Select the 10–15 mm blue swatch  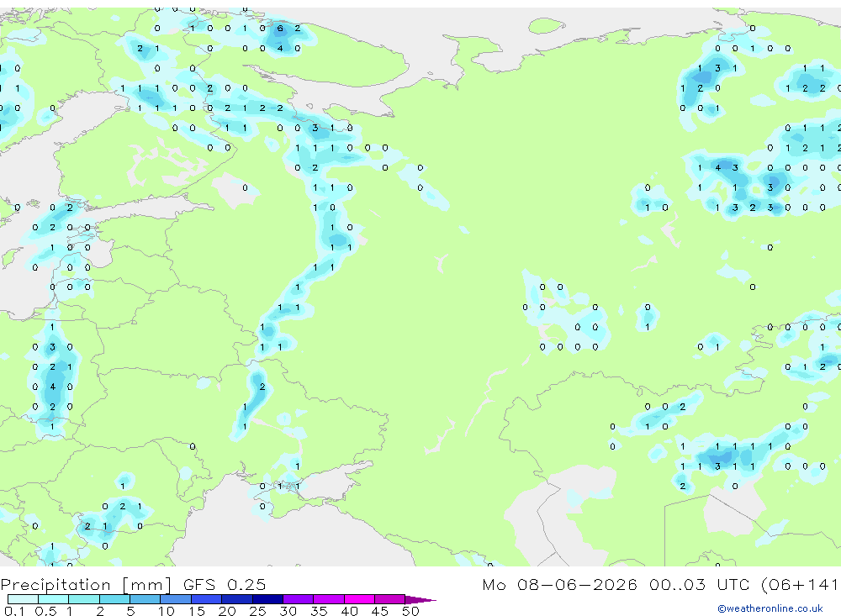pyautogui.click(x=176, y=599)
